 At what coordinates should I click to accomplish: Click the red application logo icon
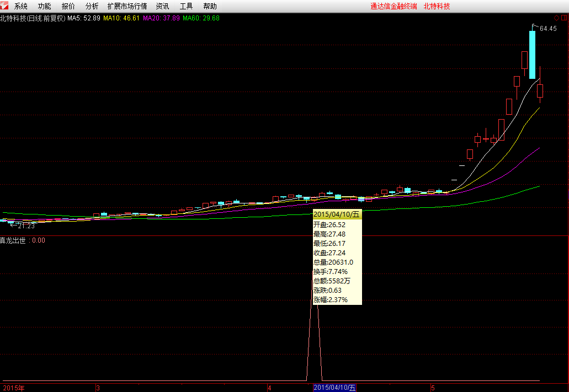tap(4, 6)
